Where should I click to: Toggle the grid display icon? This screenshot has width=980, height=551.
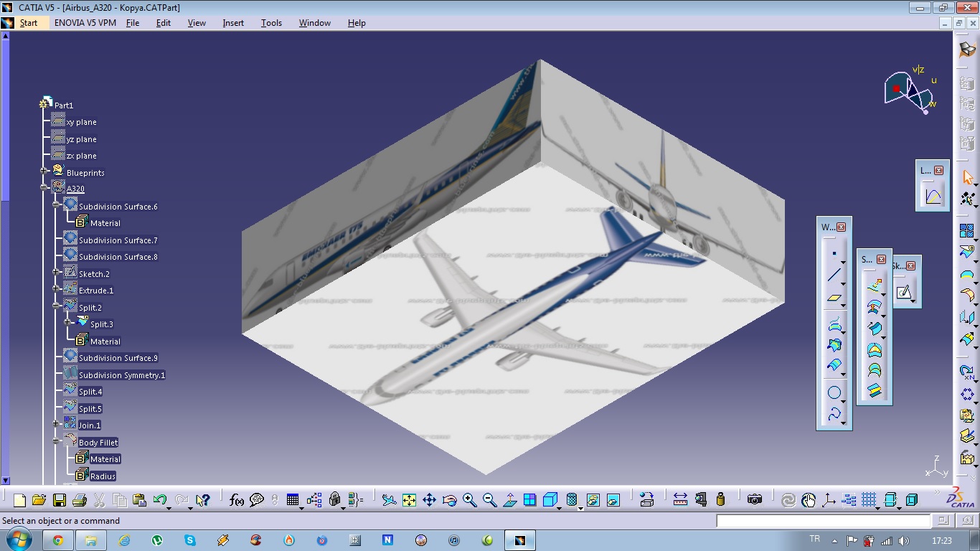tap(869, 500)
